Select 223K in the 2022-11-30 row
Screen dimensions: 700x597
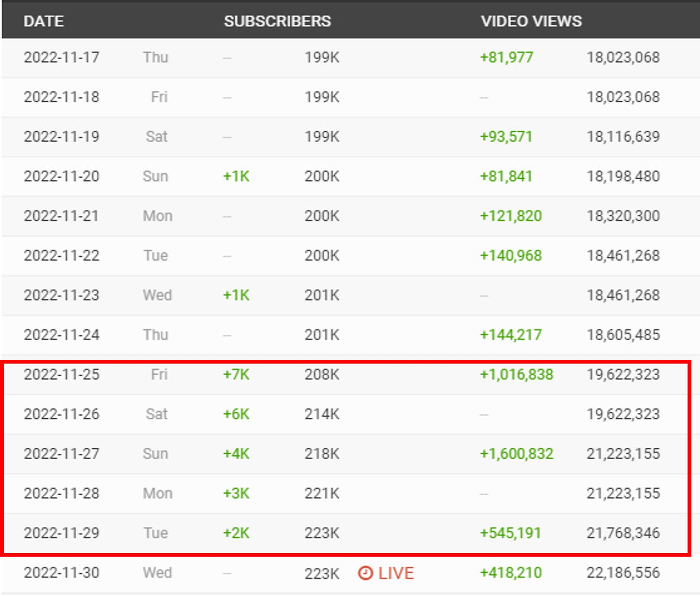(322, 573)
